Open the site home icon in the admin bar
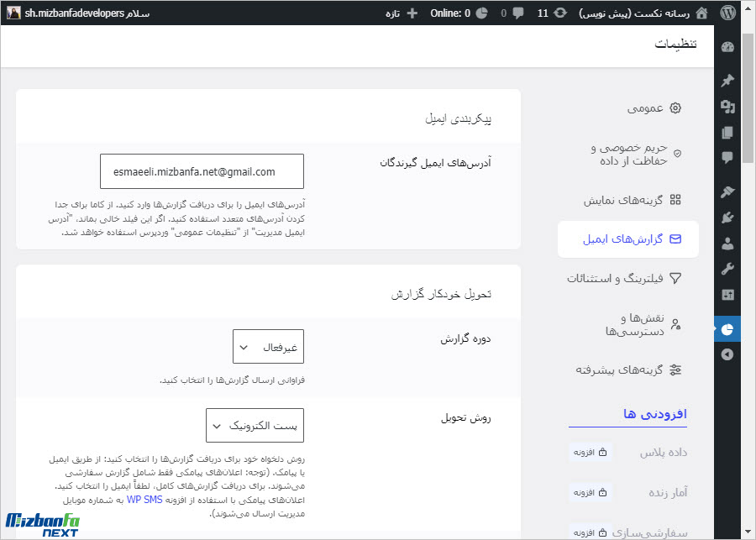The width and height of the screenshot is (756, 540). tap(702, 13)
